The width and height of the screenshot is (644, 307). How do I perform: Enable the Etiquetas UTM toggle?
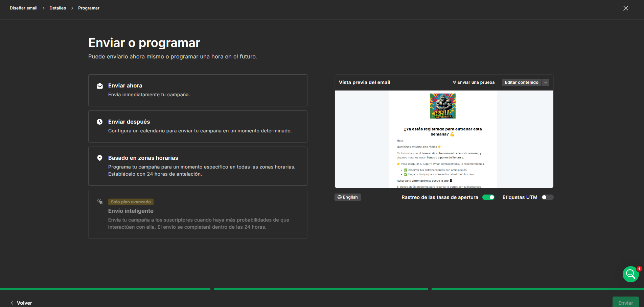(547, 197)
